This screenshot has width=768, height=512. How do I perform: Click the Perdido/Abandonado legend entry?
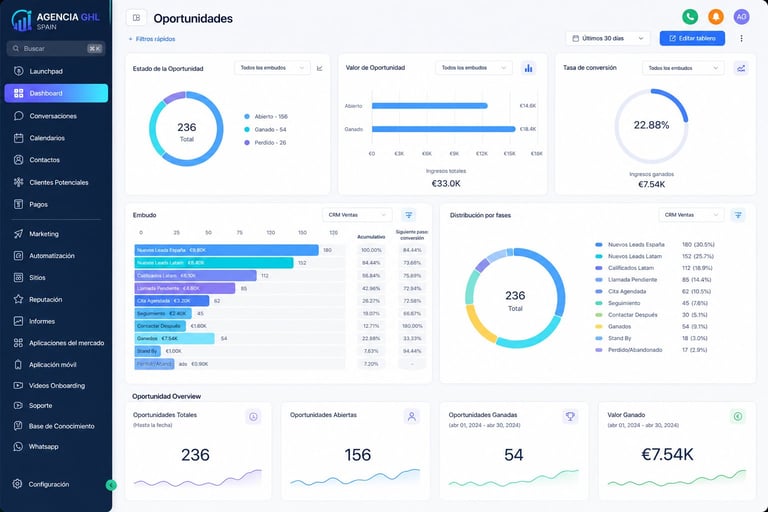click(651, 350)
